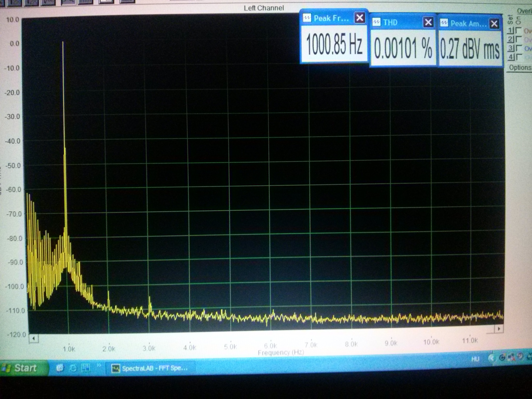Click the Peak Frequency window icon
Image resolution: width=532 pixels, height=399 pixels.
click(307, 18)
